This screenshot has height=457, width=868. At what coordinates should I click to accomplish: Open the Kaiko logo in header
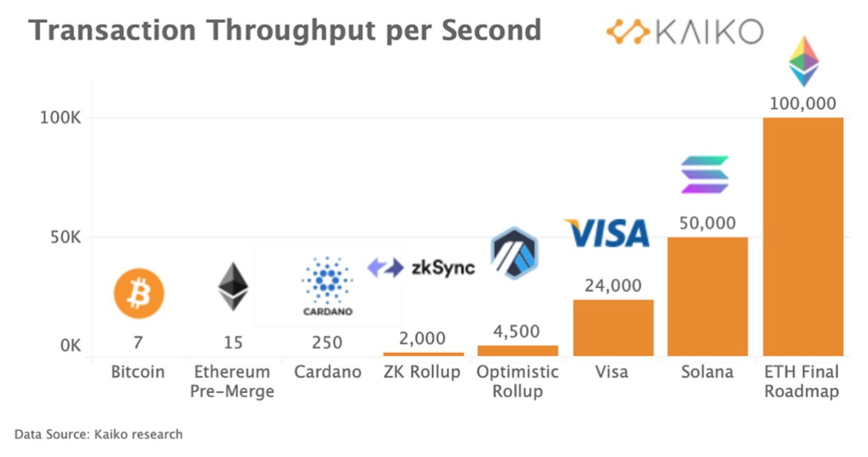685,32
